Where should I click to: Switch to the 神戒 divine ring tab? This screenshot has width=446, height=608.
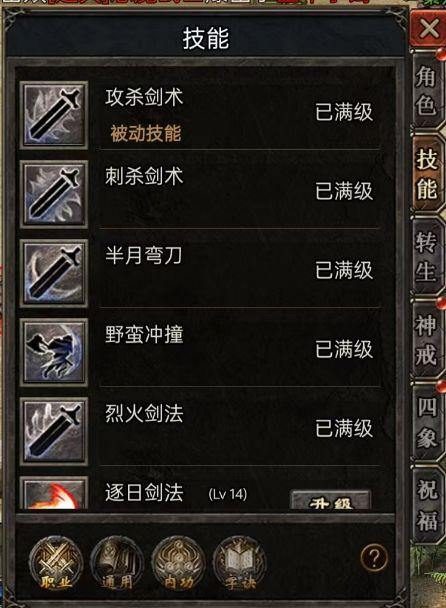point(426,339)
